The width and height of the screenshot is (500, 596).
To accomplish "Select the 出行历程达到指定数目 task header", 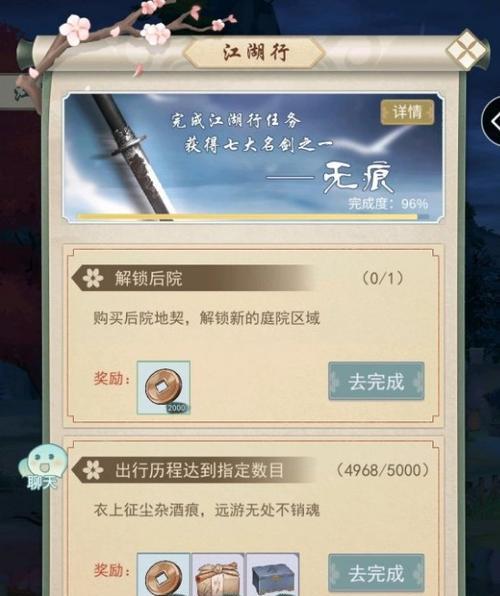I will [199, 470].
